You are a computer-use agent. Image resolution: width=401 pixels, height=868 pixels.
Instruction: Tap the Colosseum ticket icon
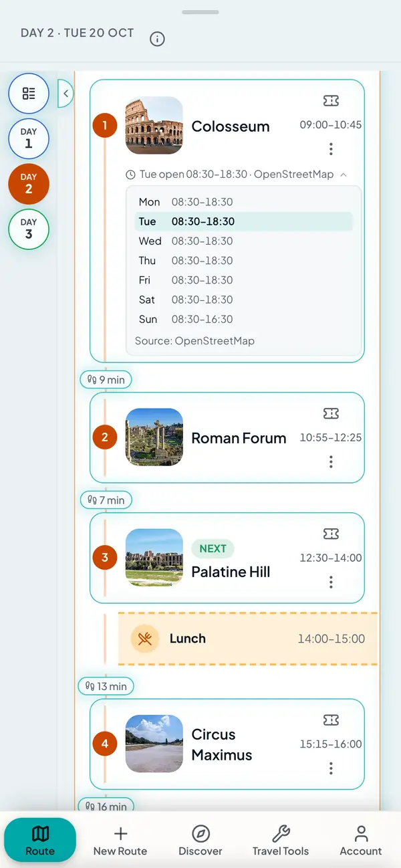331,100
